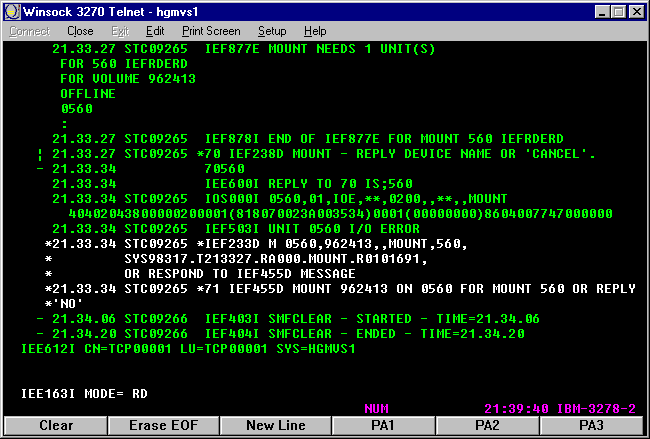Open the Help menu

click(x=315, y=31)
